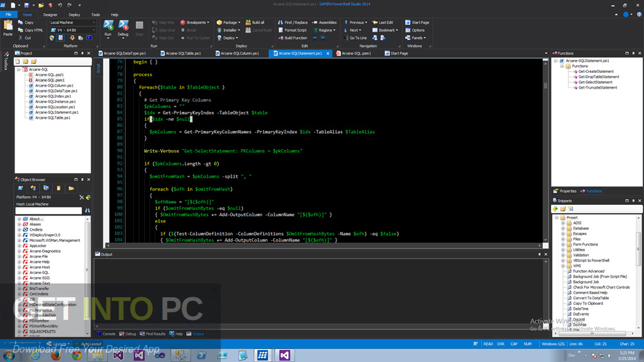Open the V4 - 64 Bit version dropdown

pos(73,30)
